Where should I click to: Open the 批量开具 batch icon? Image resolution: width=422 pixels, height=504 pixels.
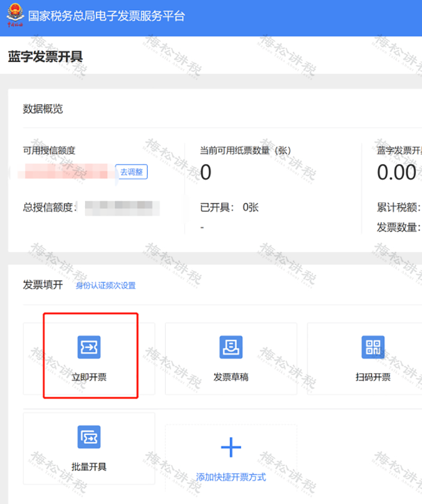(x=89, y=437)
